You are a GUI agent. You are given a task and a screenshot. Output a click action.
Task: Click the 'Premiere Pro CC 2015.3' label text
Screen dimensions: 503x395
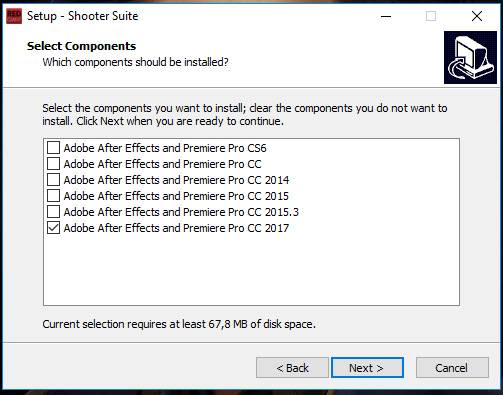(241, 212)
